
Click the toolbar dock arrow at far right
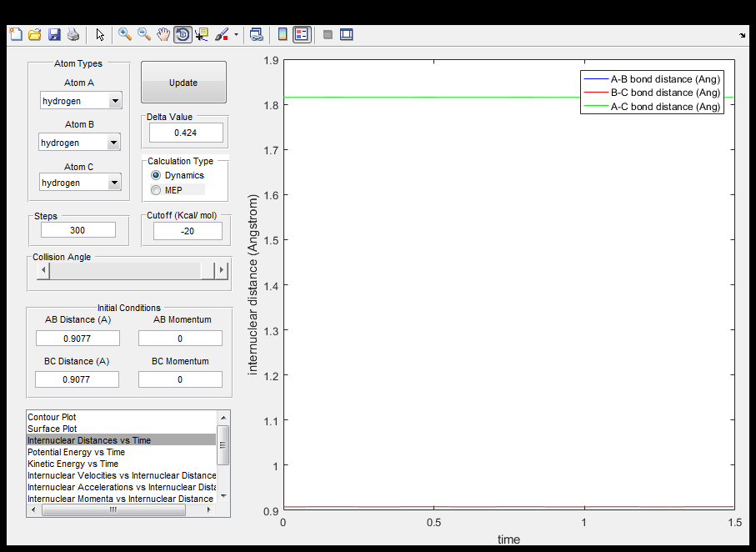742,35
